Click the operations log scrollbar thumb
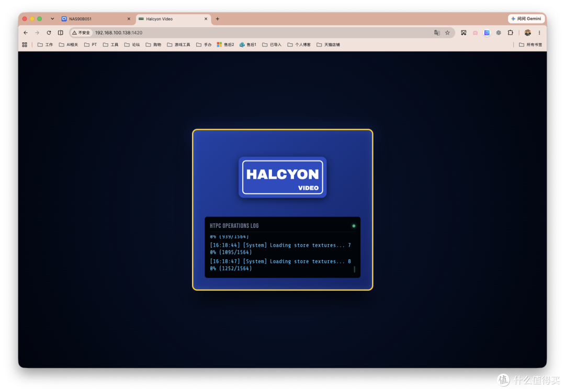Viewport: 565px width, 392px height. coord(354,269)
